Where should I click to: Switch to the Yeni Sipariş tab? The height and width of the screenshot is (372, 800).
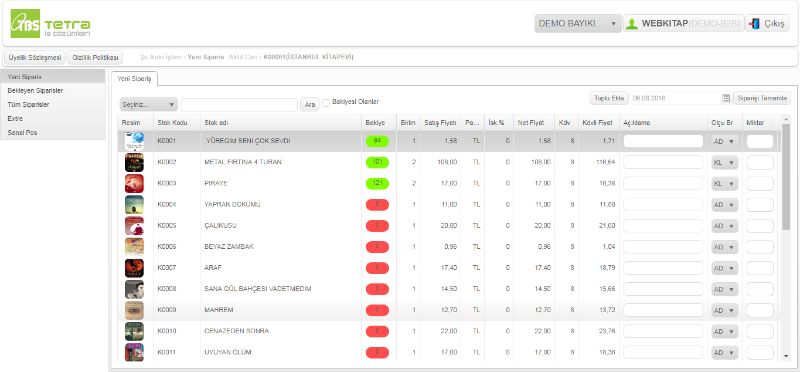point(134,79)
